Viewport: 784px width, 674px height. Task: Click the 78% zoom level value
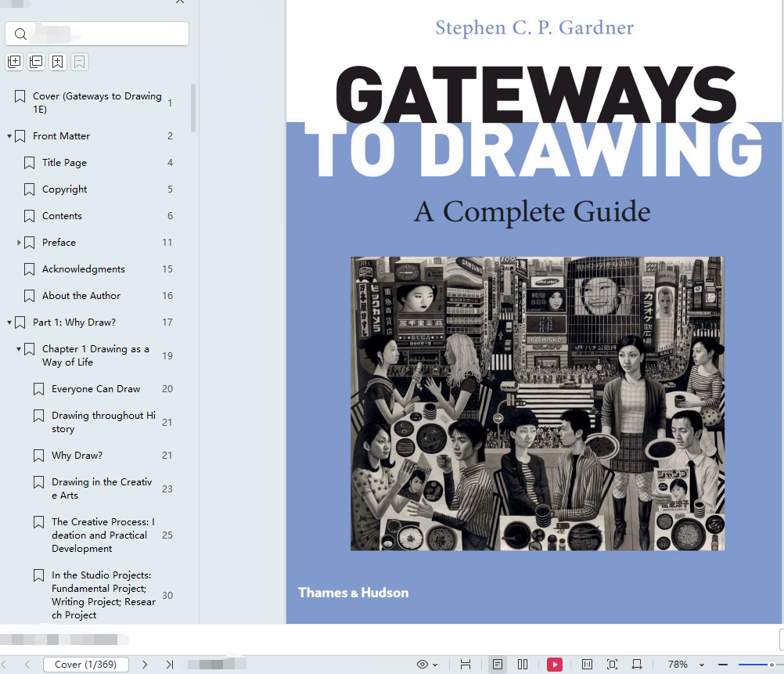coord(678,665)
